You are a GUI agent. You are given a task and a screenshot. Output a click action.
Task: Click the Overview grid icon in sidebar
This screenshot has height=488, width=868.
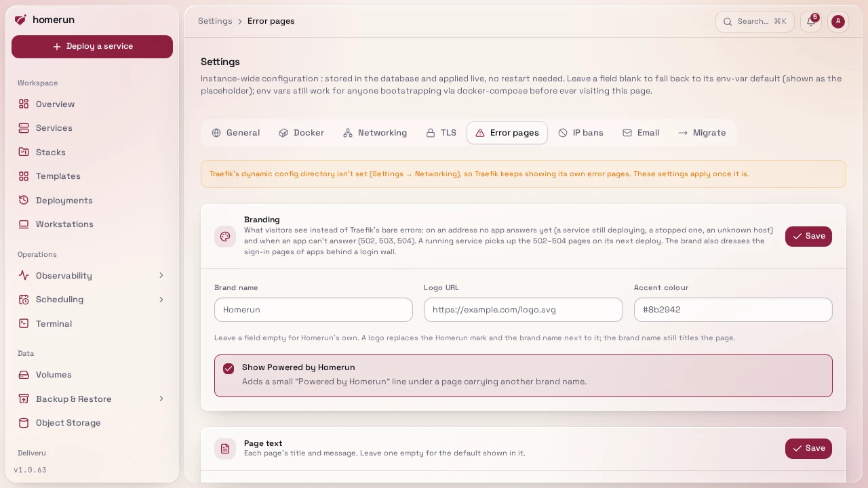pos(24,104)
